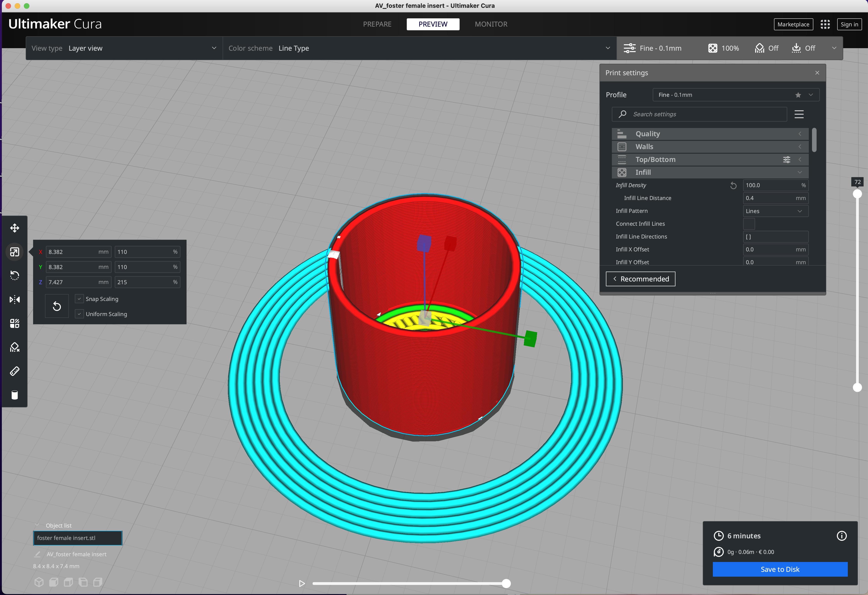Click the print settings sliders icon
The width and height of the screenshot is (868, 595).
(x=629, y=48)
